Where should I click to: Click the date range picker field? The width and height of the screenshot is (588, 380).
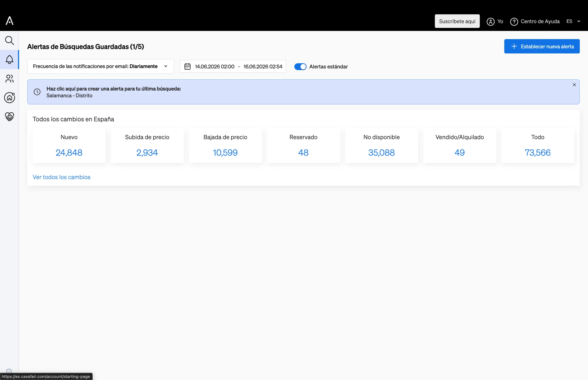click(x=233, y=66)
